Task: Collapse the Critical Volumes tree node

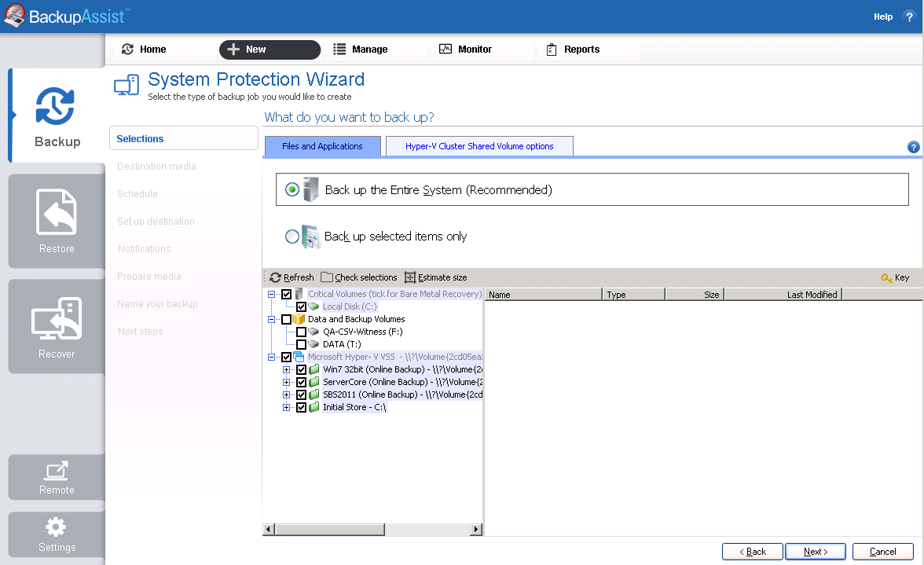Action: [x=271, y=294]
